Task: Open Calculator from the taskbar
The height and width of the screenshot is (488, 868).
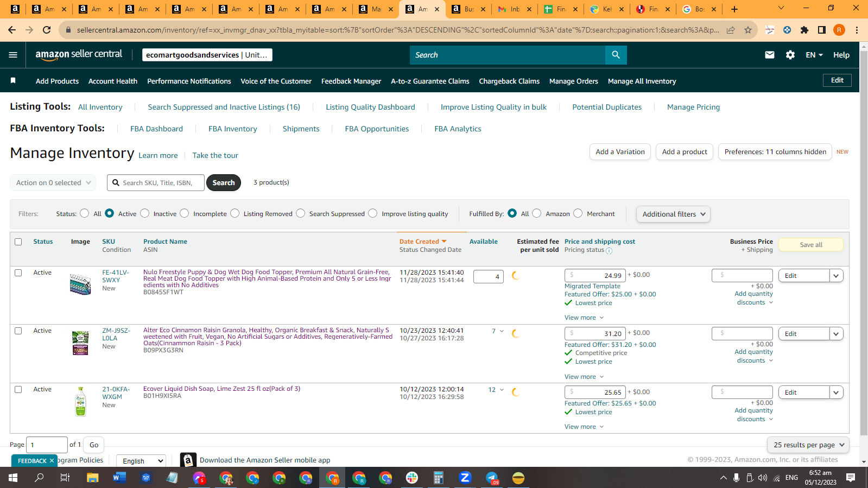Action: (439, 478)
